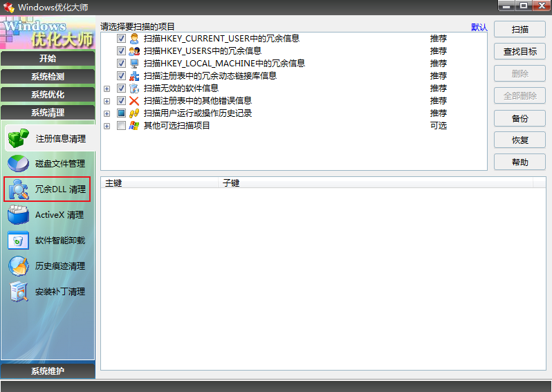
Task: Open the 系统维护 section tab
Action: coord(48,371)
